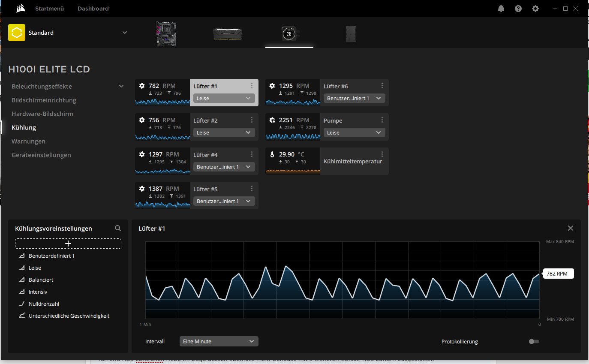The image size is (589, 364).
Task: Go to Bildschirmeinrichtung
Action: 44,100
